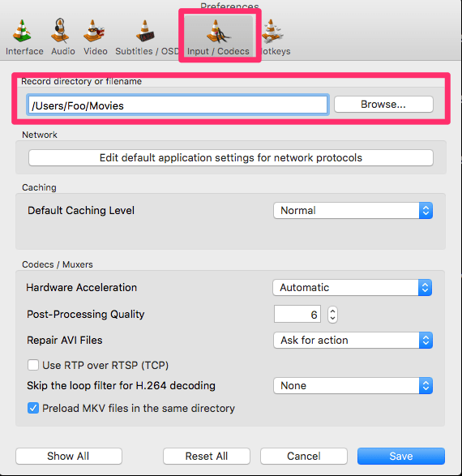Switch to the Video tab label
Screen dimensions: 462x476
coord(96,51)
